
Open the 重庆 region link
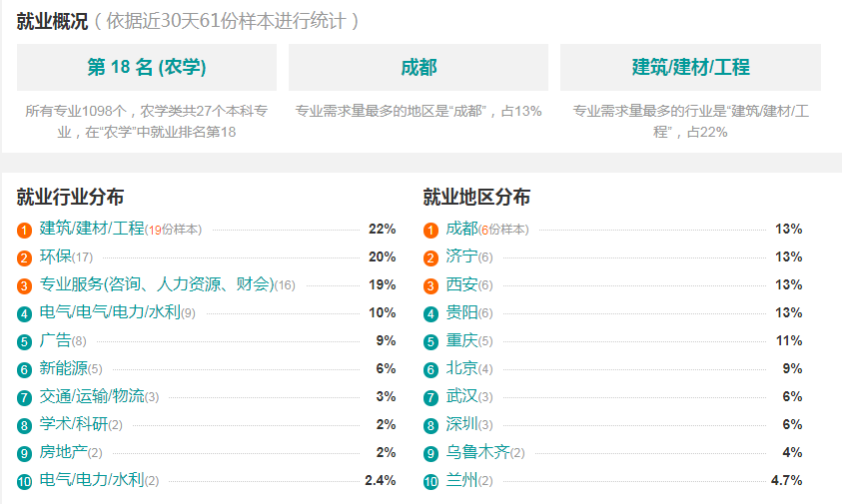461,339
